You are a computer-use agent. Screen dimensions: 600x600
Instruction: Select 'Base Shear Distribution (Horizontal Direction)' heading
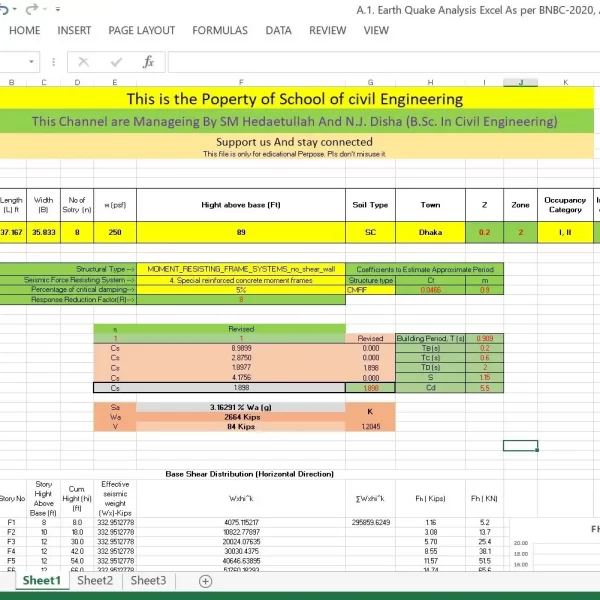[249, 474]
